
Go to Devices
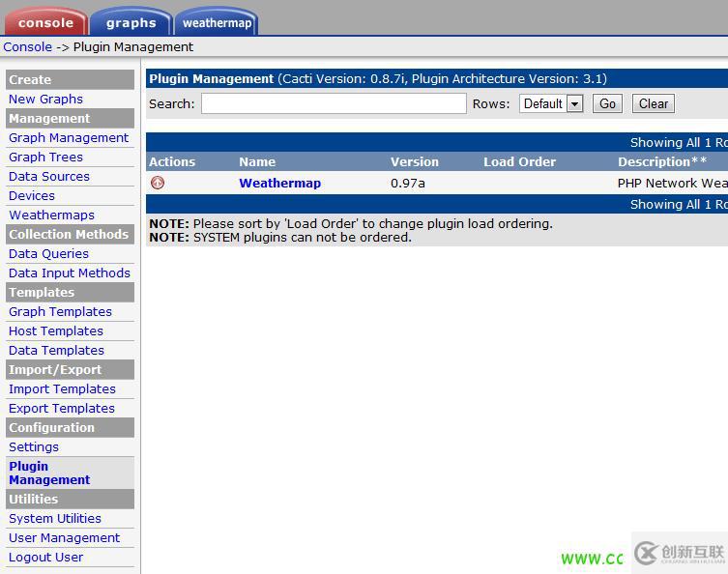point(32,196)
